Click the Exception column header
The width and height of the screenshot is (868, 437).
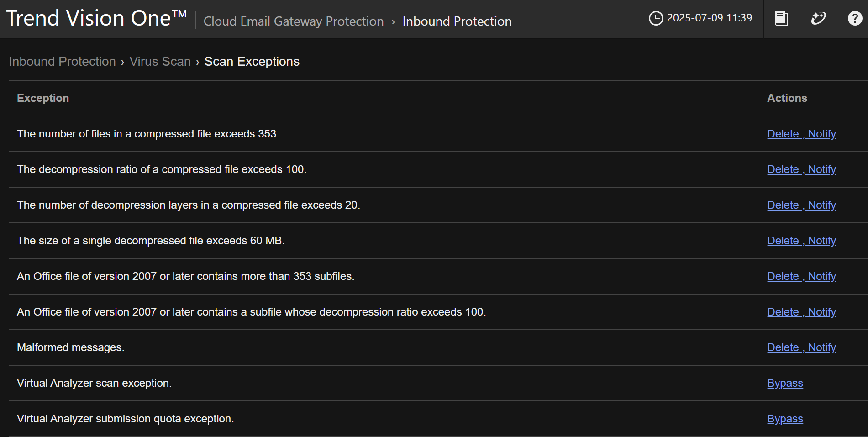tap(43, 98)
